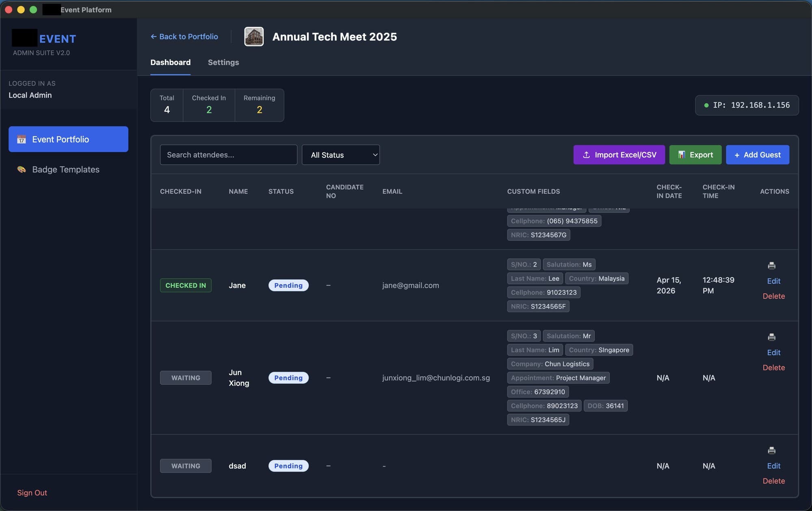Click the Total attendees stat card
This screenshot has height=511, width=812.
tap(167, 105)
